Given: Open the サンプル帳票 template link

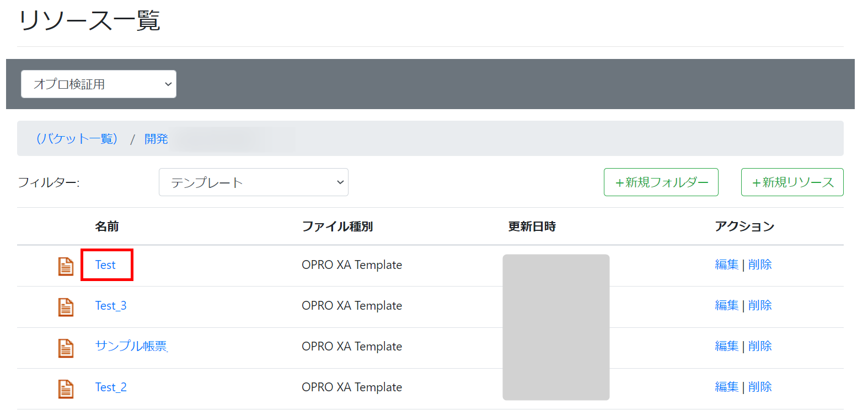Looking at the screenshot, I should point(131,346).
